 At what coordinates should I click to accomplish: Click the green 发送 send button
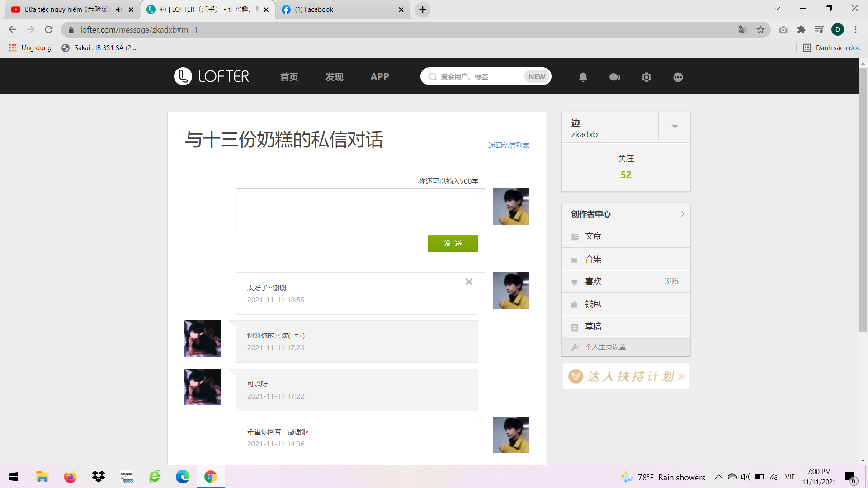click(x=453, y=244)
